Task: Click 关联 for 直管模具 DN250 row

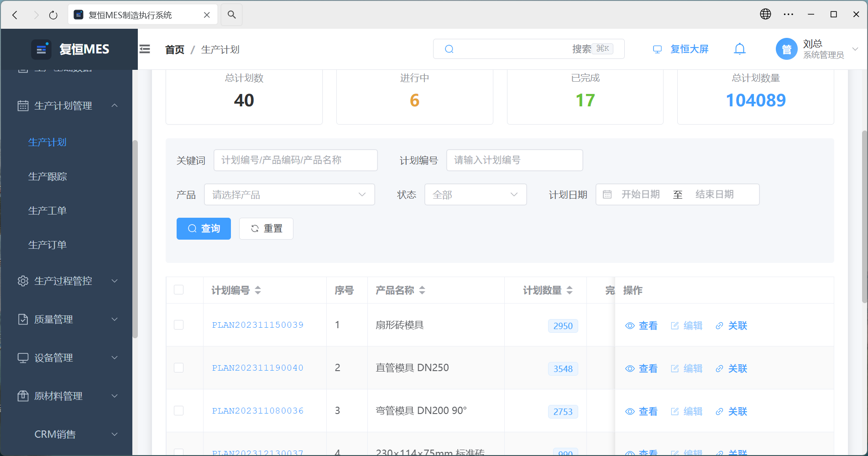Action: (x=731, y=368)
